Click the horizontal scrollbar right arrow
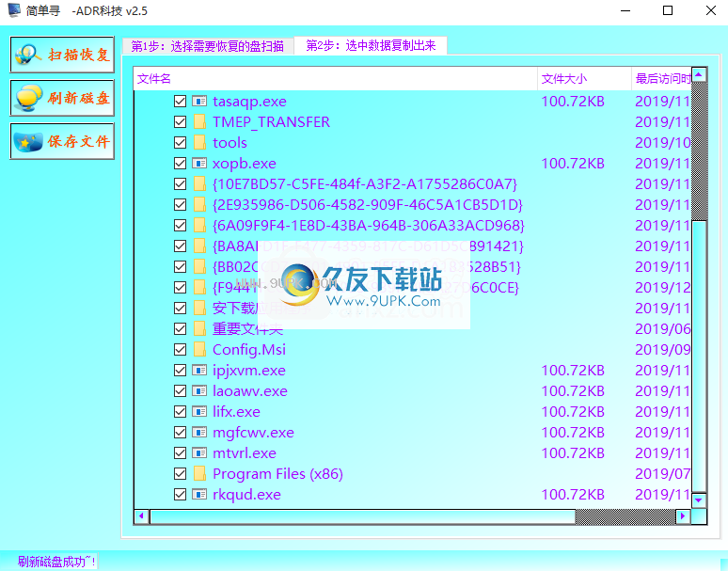Viewport: 728px width, 571px height. point(683,516)
